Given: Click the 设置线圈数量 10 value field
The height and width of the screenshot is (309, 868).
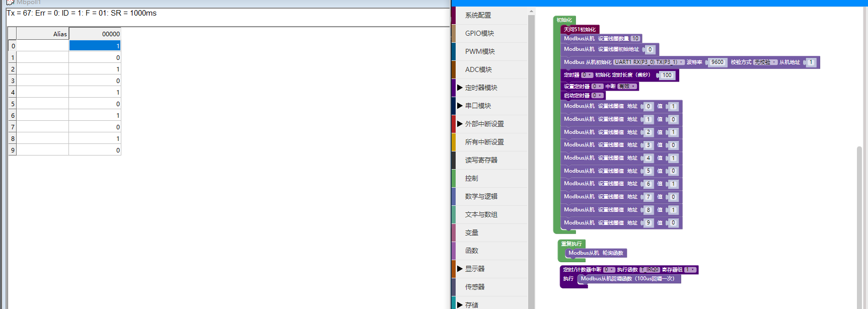Looking at the screenshot, I should tap(635, 39).
